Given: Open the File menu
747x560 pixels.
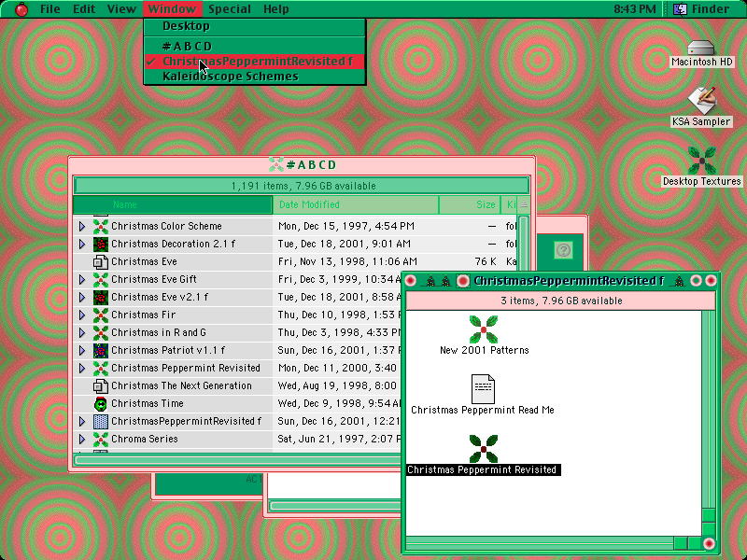Looking at the screenshot, I should point(50,9).
